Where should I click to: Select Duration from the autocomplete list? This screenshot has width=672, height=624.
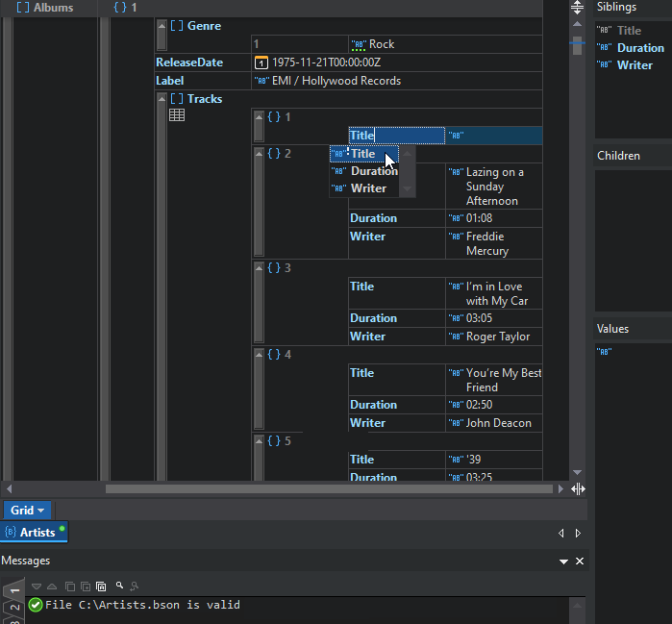[374, 171]
